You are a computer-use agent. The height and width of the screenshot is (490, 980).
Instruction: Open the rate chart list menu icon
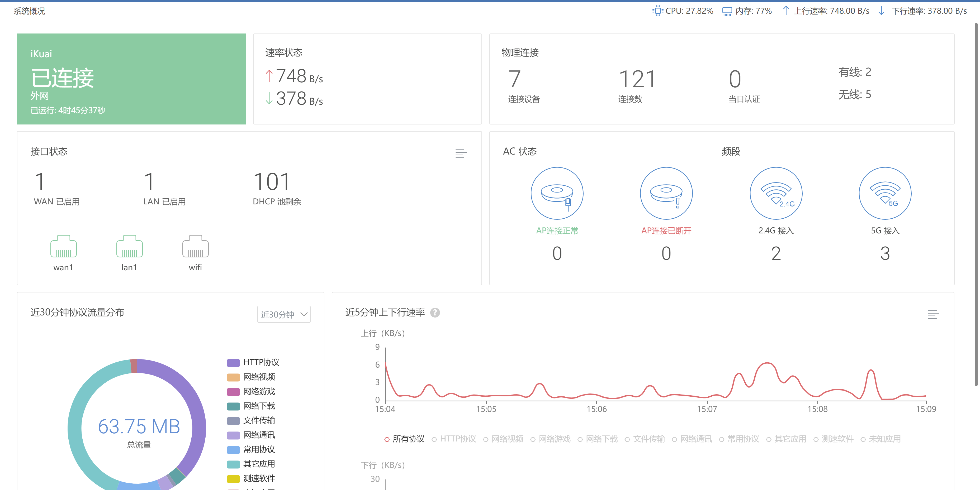tap(933, 314)
